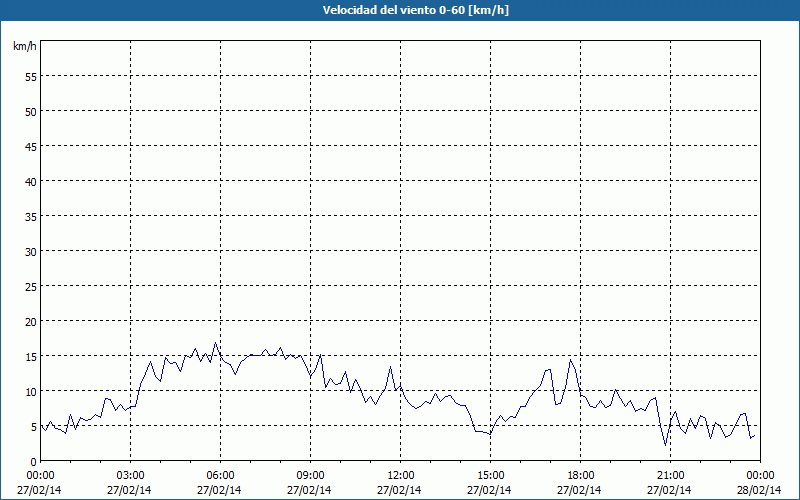Click the '12:00' time label
The width and height of the screenshot is (800, 500).
[401, 476]
